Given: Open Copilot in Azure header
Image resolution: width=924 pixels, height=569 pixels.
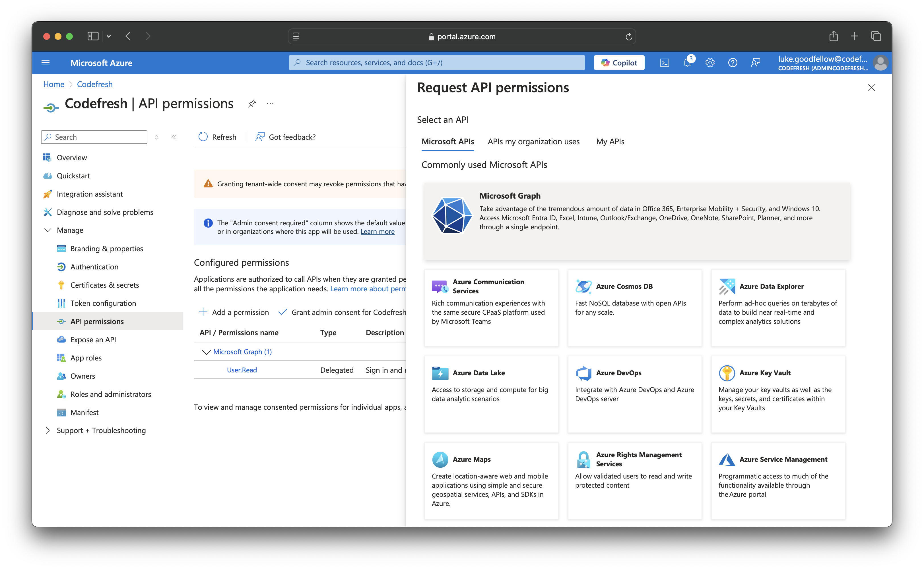Looking at the screenshot, I should pos(619,63).
